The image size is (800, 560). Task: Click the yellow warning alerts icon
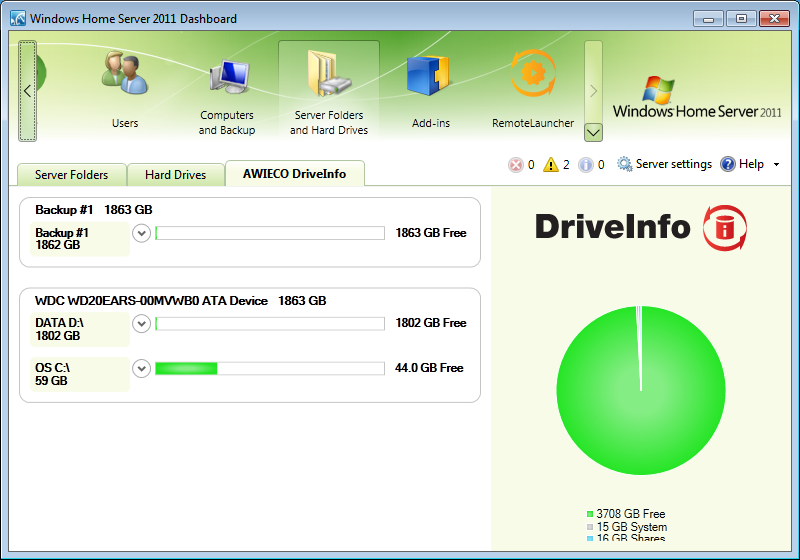pyautogui.click(x=551, y=165)
